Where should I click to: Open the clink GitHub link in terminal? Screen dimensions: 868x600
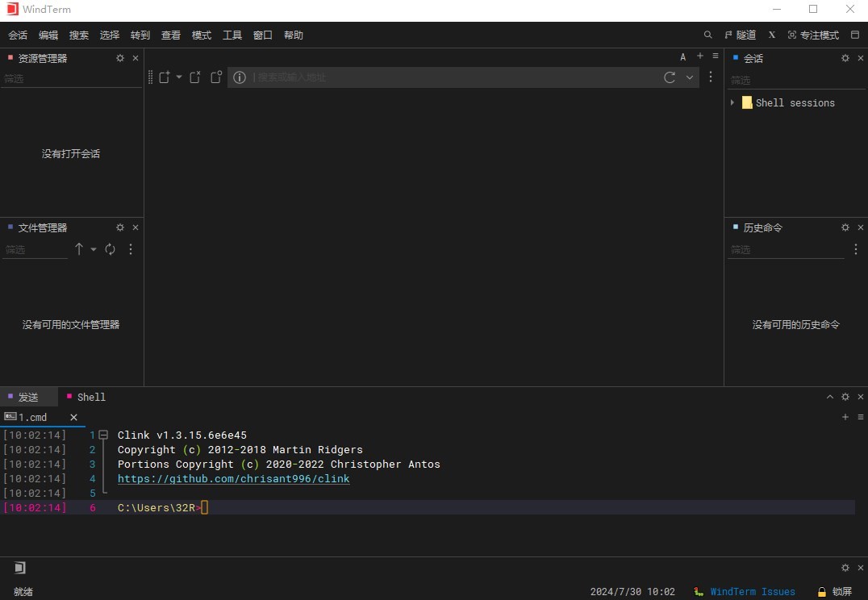click(x=234, y=478)
